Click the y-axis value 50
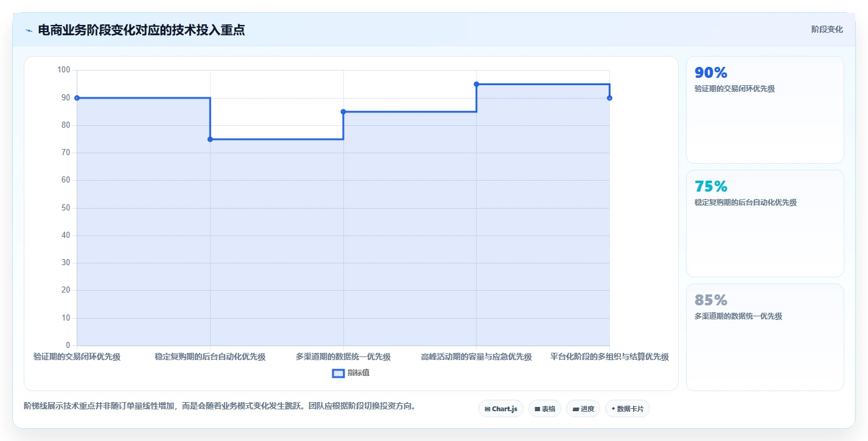Viewport: 868px width, 441px height. [x=66, y=208]
